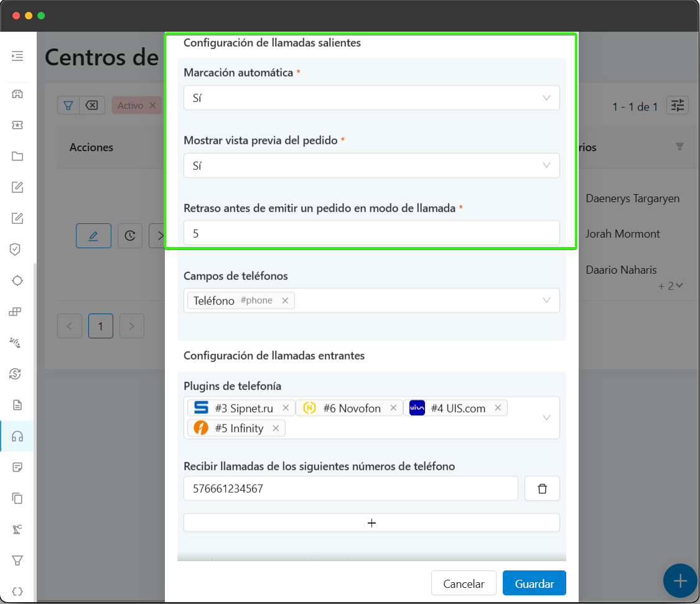Screen dimensions: 700x604
Task: Click the clear filter backspace icon
Action: click(x=91, y=106)
